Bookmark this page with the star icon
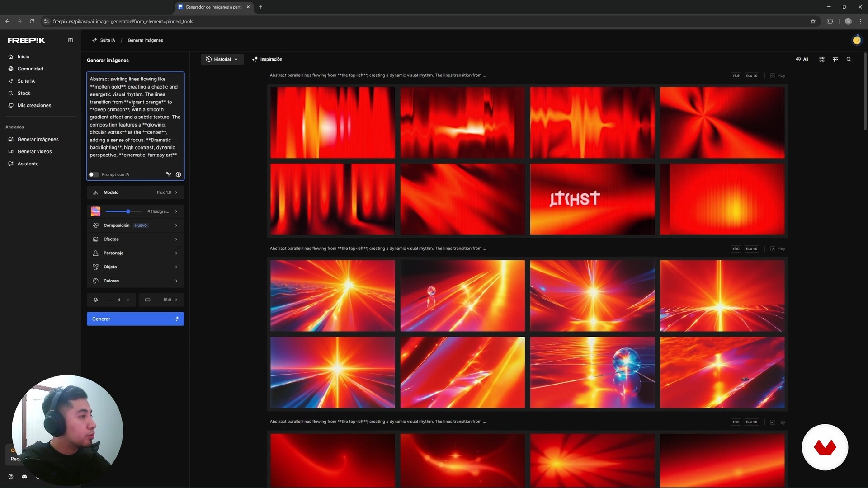 coord(813,21)
